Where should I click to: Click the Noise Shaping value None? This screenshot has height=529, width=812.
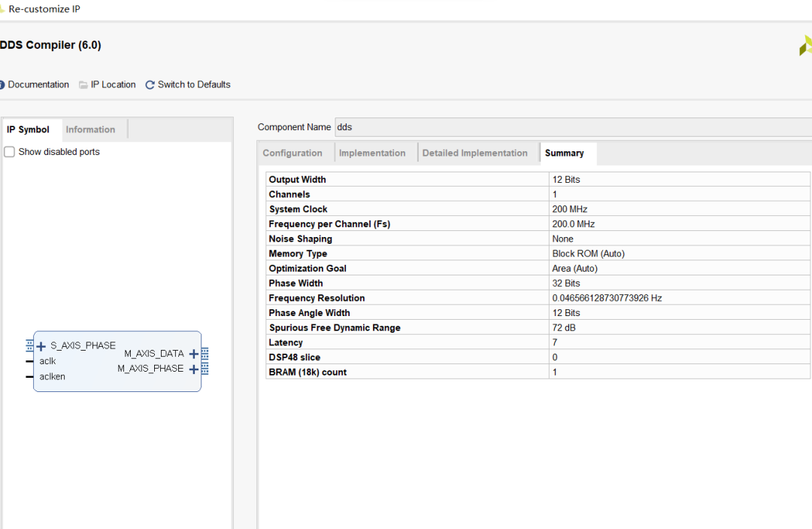pyautogui.click(x=562, y=239)
